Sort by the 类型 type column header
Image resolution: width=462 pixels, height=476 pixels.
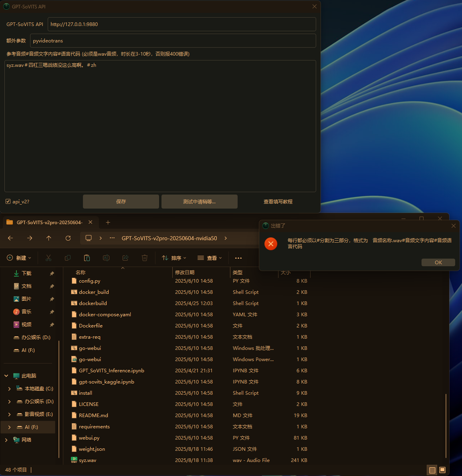(238, 272)
